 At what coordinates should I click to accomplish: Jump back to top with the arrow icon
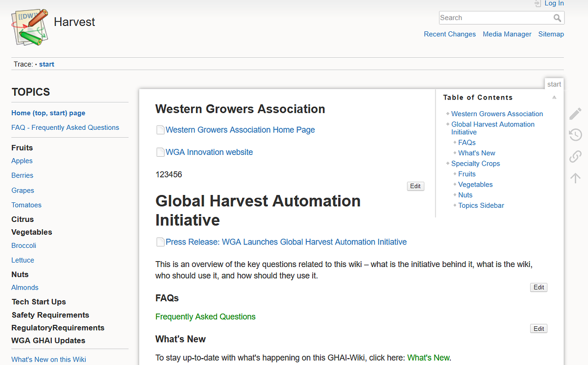pyautogui.click(x=575, y=177)
